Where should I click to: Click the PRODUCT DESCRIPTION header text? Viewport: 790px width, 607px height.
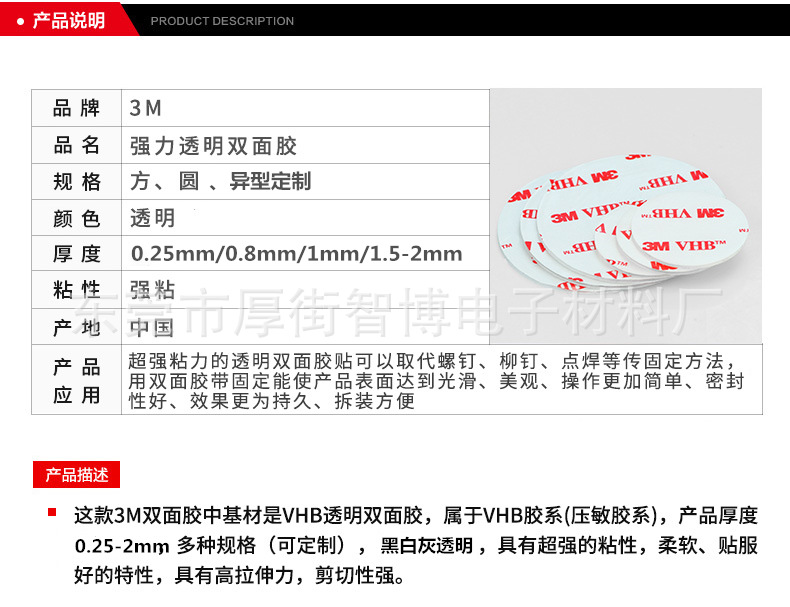point(222,21)
